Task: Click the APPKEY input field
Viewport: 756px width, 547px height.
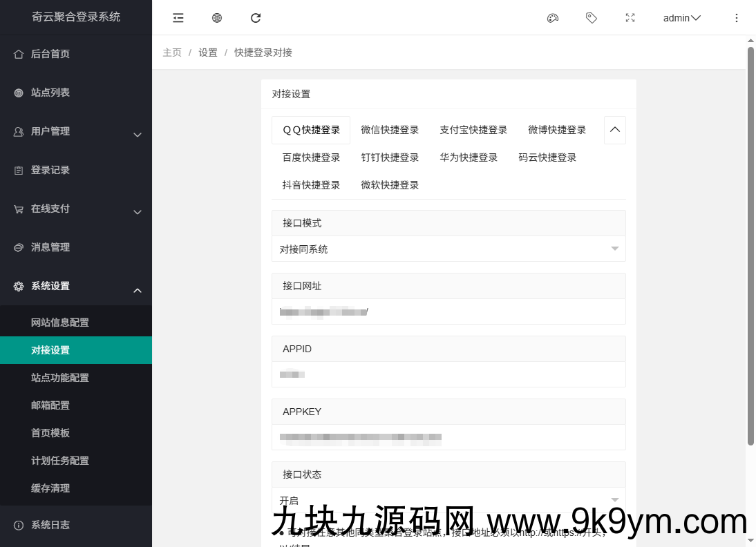Action: click(448, 437)
